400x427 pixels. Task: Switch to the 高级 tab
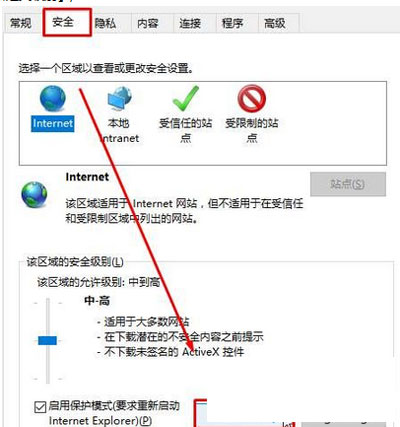pos(275,23)
